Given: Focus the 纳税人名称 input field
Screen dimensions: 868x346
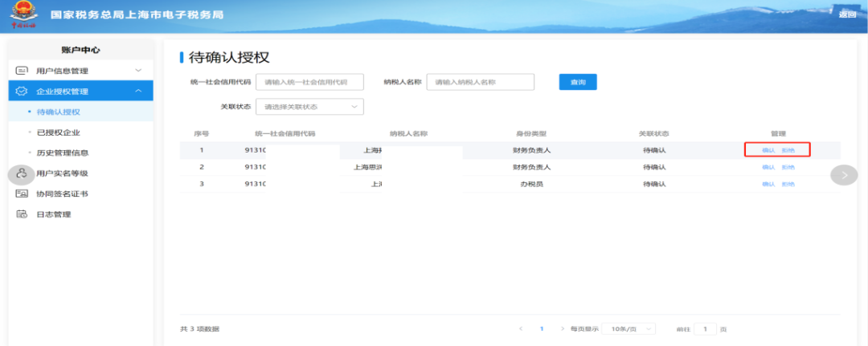Looking at the screenshot, I should (481, 82).
